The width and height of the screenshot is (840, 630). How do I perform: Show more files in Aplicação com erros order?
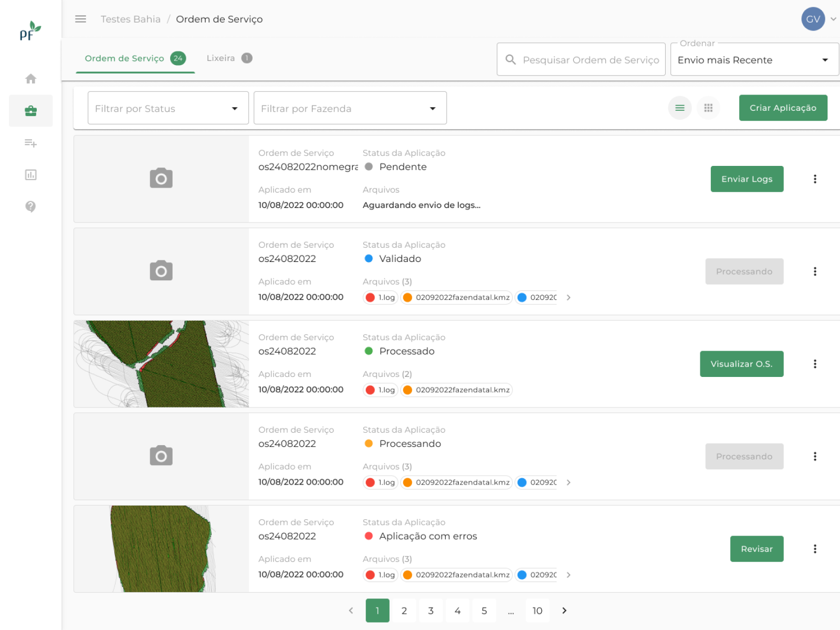pyautogui.click(x=568, y=575)
